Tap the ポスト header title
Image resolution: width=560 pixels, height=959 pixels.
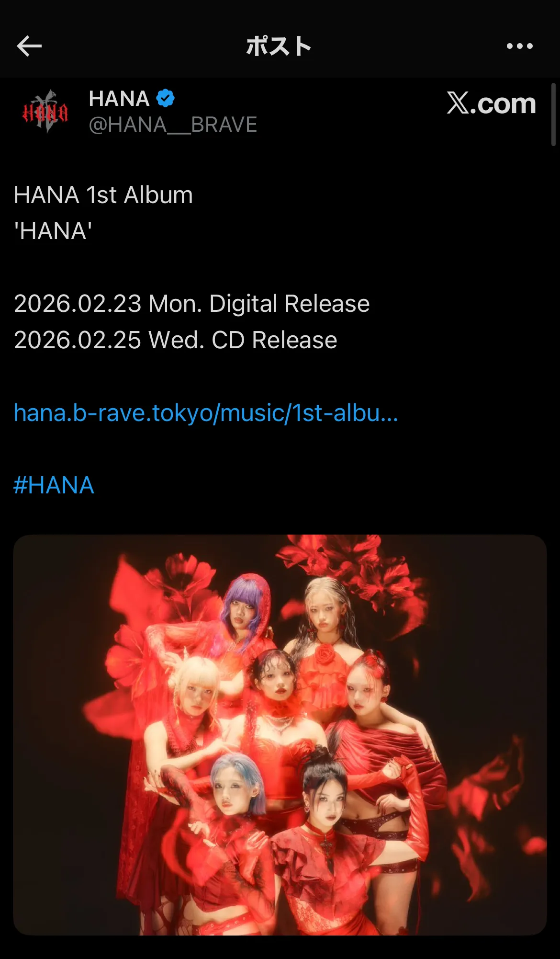[x=279, y=46]
